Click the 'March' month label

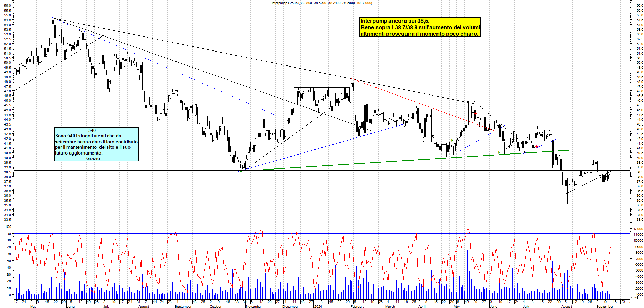click(390, 306)
